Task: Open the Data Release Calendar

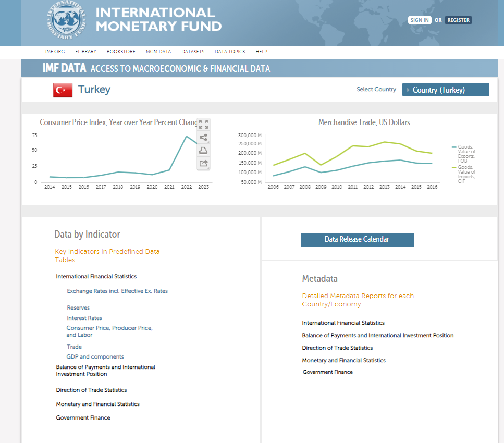Action: pos(357,240)
